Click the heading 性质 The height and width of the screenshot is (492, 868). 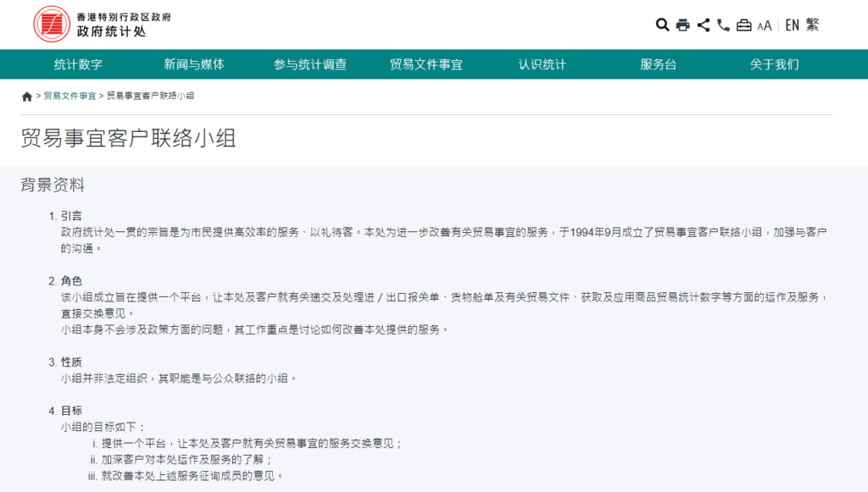71,362
